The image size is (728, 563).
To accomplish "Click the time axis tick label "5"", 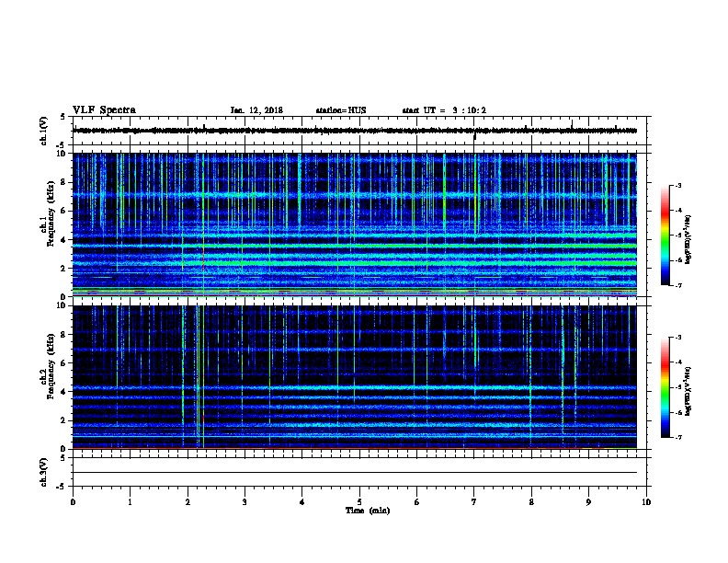I will pyautogui.click(x=359, y=502).
